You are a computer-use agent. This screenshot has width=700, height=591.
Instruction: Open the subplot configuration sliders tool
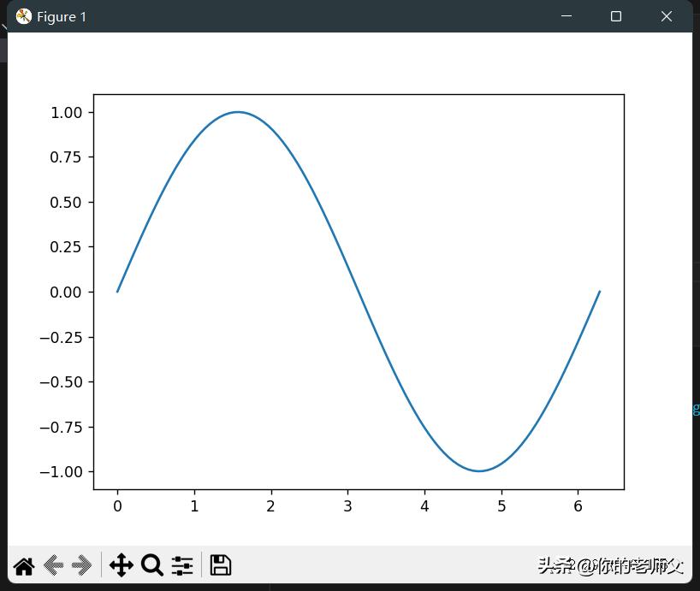(x=181, y=565)
